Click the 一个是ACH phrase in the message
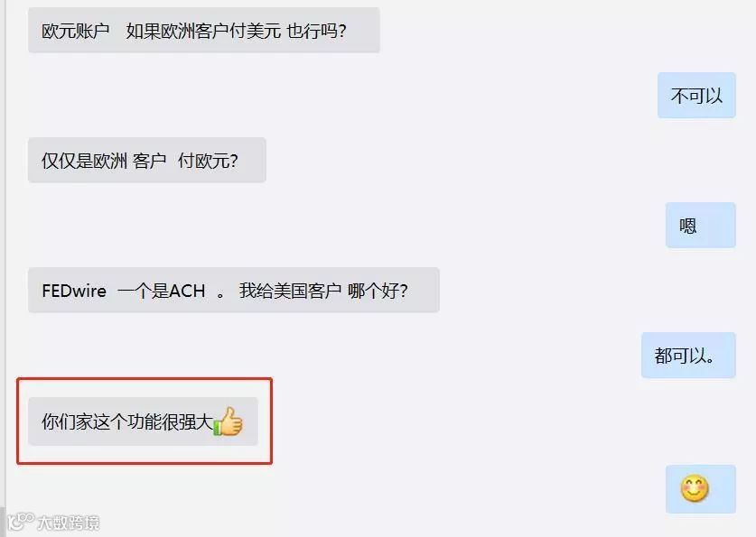Viewport: 756px width, 537px height. (162, 291)
